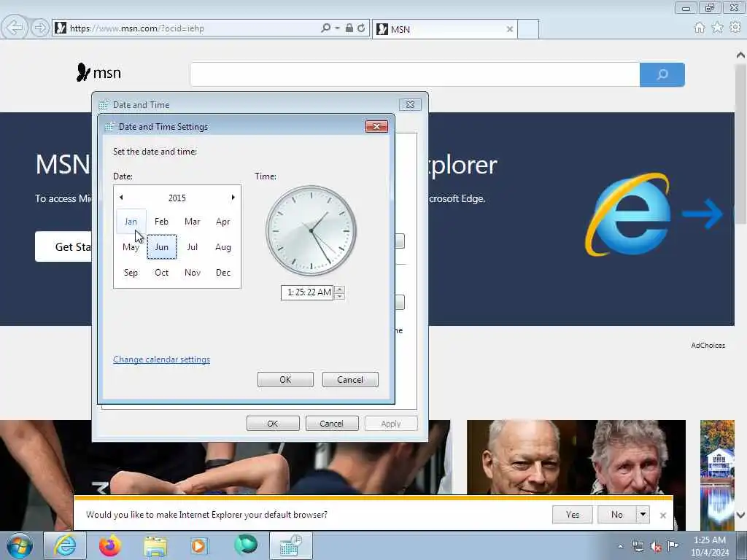Click the green round taskbar app icon
Screen dimensions: 747x560
pos(246,545)
